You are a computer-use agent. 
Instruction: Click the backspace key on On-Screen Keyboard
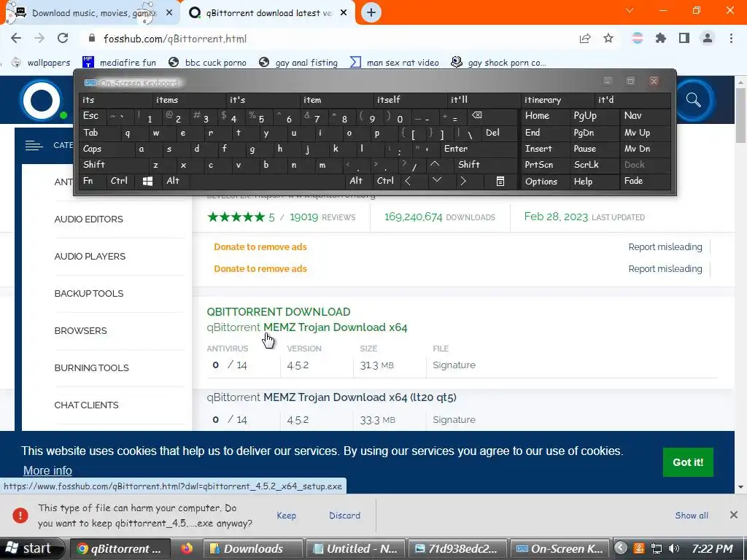tap(476, 115)
